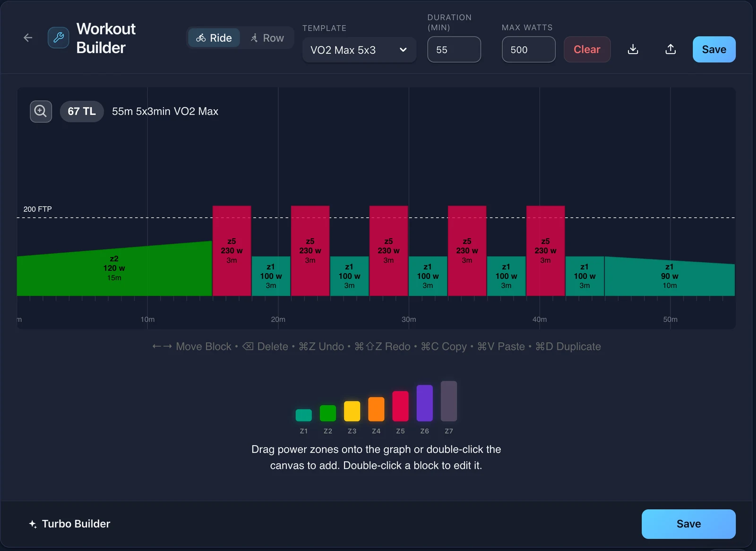Select the Ride mode toggle
756x551 pixels.
214,38
